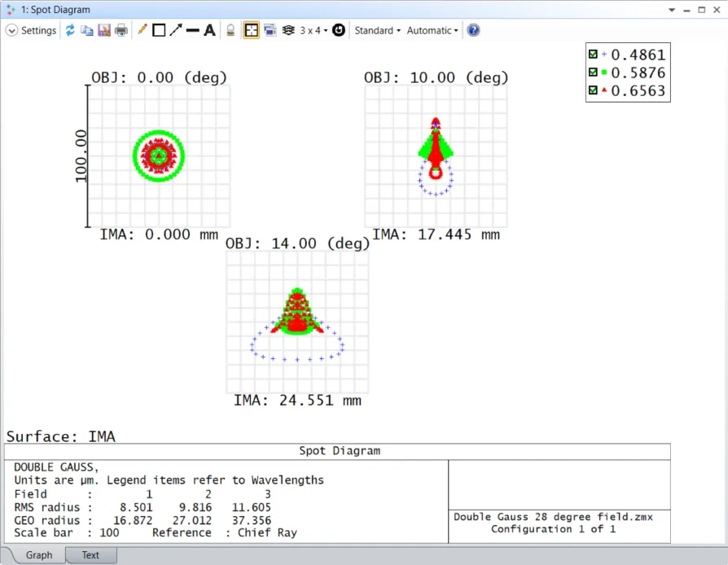Click the OBJ 14.00 deg spot plot
The width and height of the screenshot is (728, 565).
pos(297,322)
